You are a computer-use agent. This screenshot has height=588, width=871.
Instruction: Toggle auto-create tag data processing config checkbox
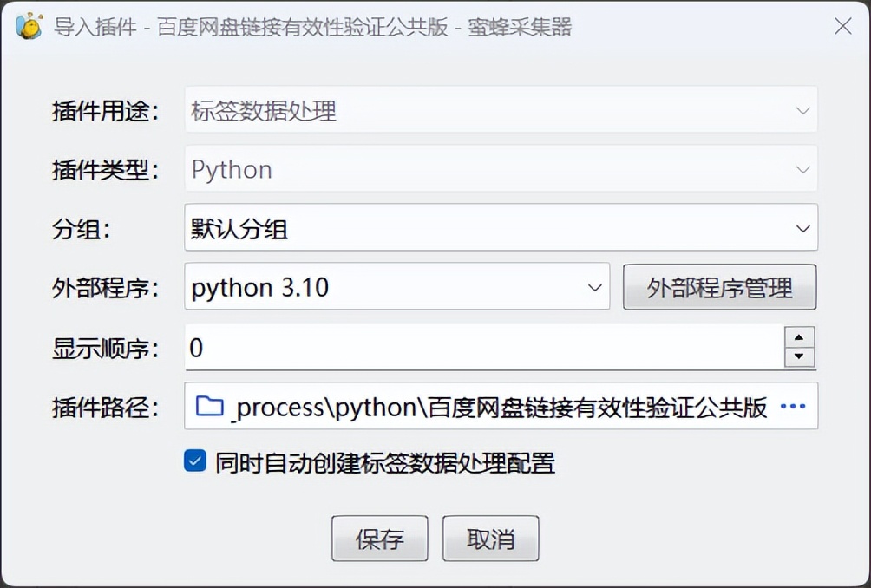coord(194,462)
